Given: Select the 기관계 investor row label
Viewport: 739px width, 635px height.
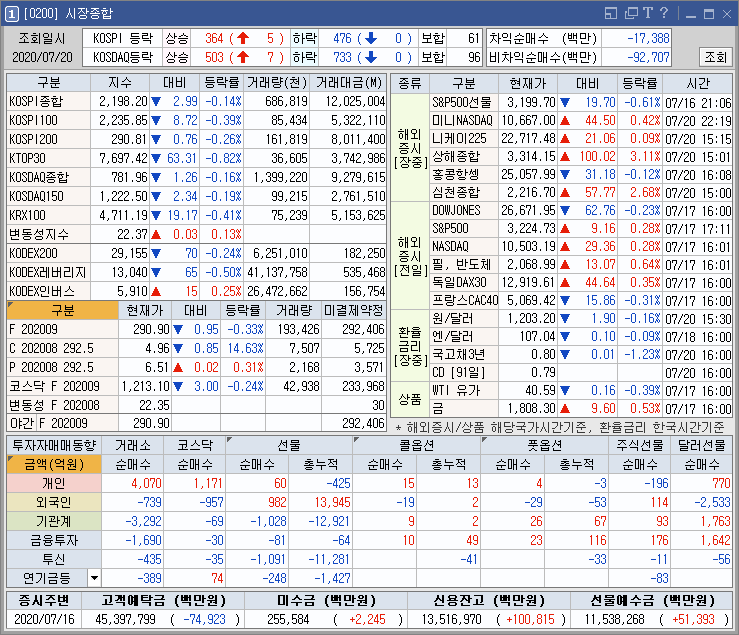Looking at the screenshot, I should [54, 521].
